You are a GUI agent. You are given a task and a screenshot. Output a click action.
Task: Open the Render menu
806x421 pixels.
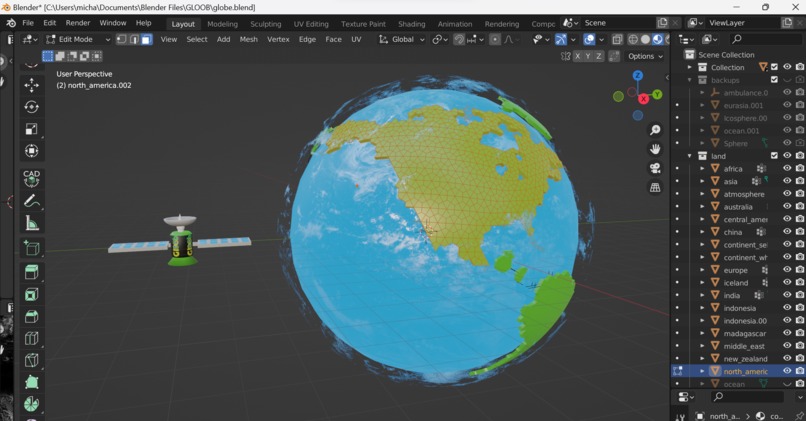coord(78,23)
